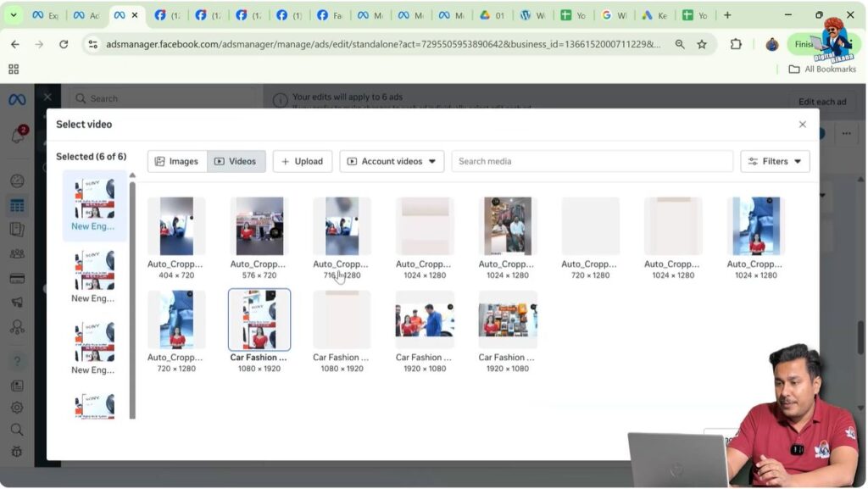Open the Help question mark icon

(x=16, y=360)
